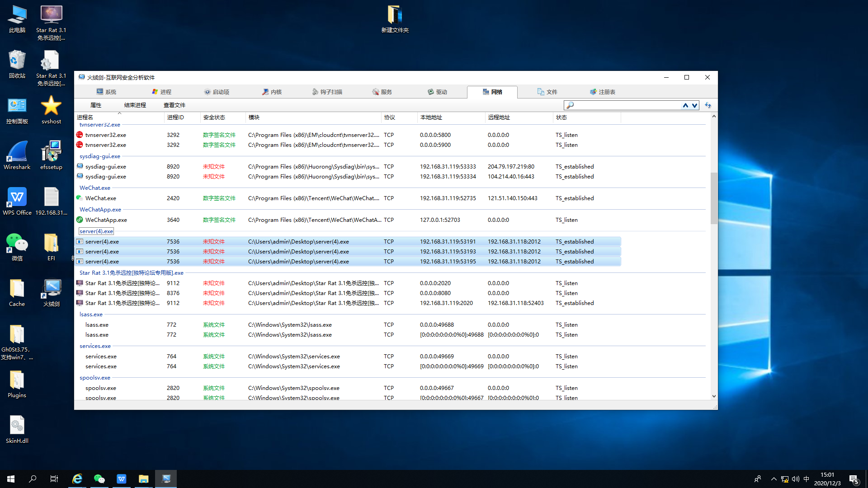Viewport: 868px width, 488px height.
Task: Click WeChat taskbar icon
Action: click(x=99, y=479)
